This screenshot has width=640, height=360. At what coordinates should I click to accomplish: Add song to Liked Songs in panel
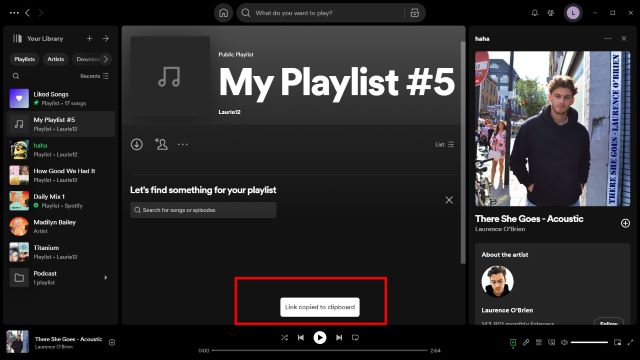click(625, 223)
